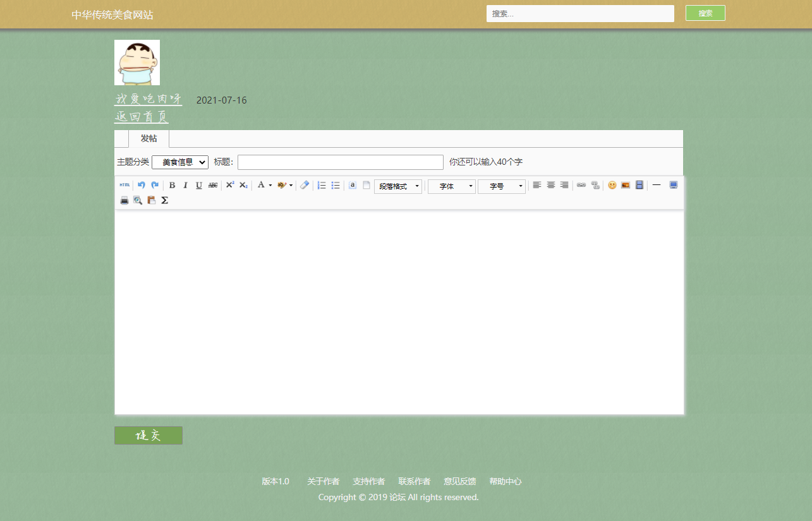This screenshot has height=521, width=812.
Task: Insert a formula with sigma icon
Action: [165, 200]
